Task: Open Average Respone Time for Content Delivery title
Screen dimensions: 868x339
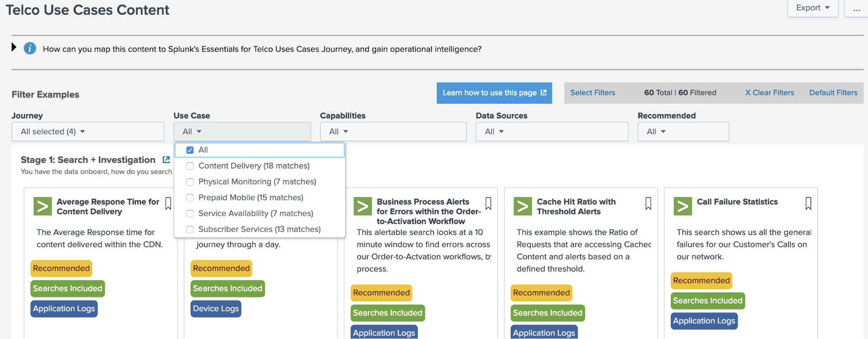Action: (108, 207)
